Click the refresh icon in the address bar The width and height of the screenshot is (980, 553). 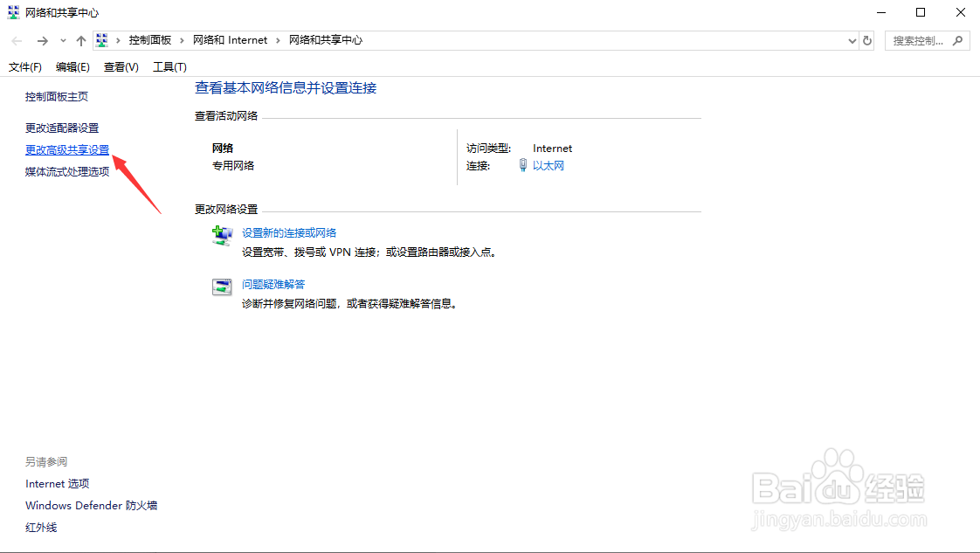(866, 40)
